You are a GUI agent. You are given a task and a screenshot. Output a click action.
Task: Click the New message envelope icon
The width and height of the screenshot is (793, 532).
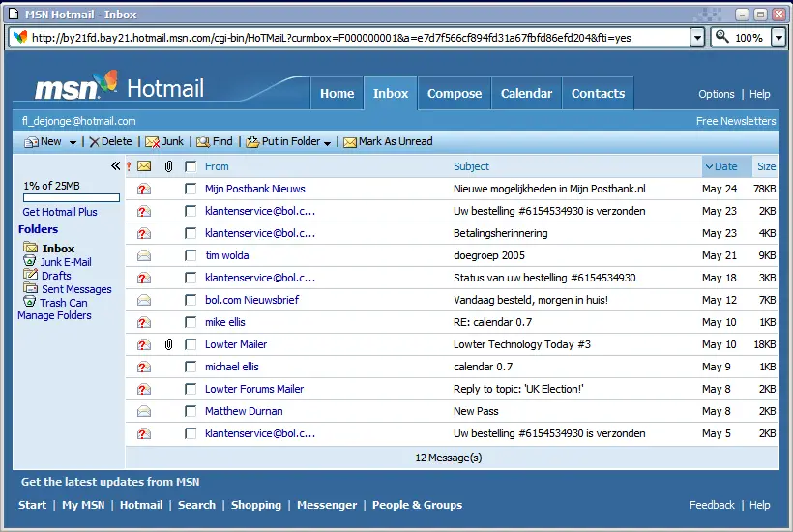pos(31,142)
